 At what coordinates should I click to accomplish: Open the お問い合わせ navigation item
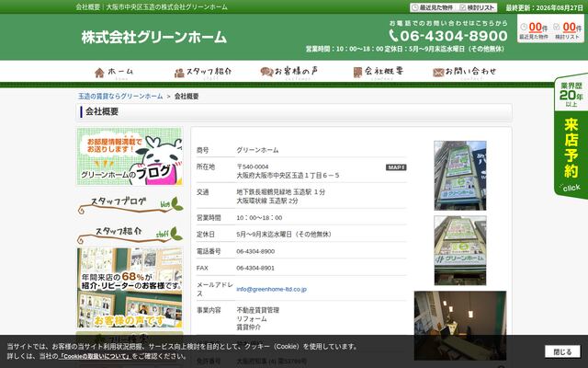coord(464,72)
